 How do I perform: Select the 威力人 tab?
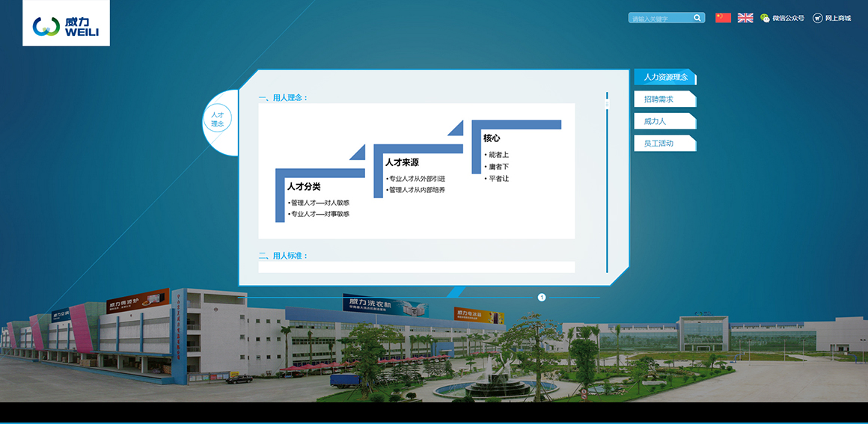pos(664,121)
